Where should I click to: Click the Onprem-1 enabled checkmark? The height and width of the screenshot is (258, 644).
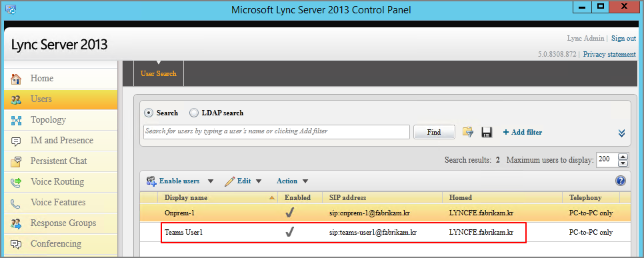point(289,213)
